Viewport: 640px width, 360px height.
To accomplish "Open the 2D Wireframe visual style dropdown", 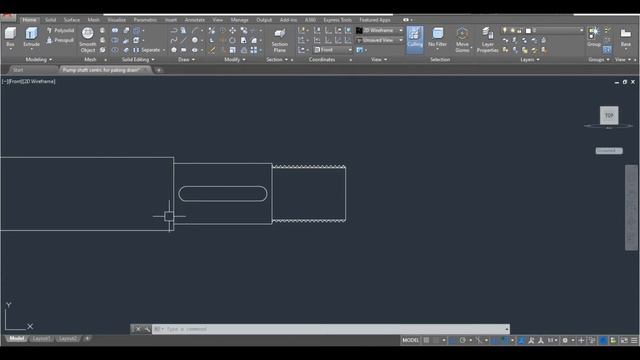I will [x=380, y=31].
